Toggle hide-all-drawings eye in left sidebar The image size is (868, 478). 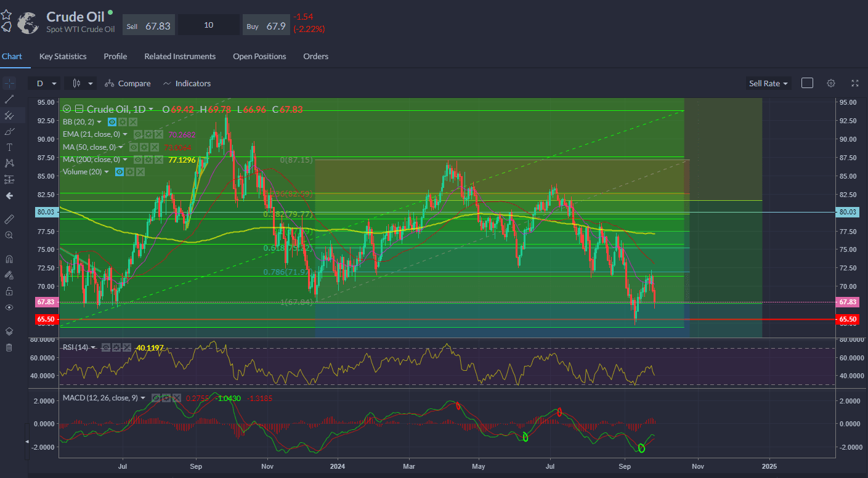pyautogui.click(x=9, y=307)
